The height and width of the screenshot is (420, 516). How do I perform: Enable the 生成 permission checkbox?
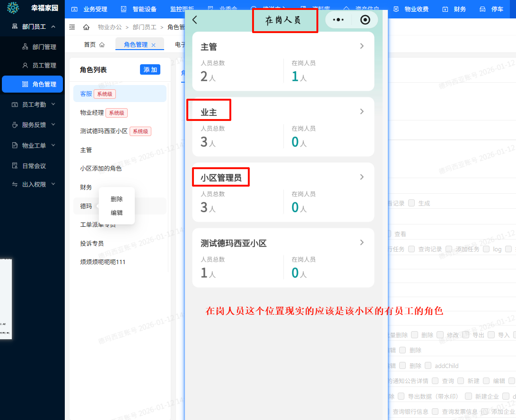pos(411,203)
